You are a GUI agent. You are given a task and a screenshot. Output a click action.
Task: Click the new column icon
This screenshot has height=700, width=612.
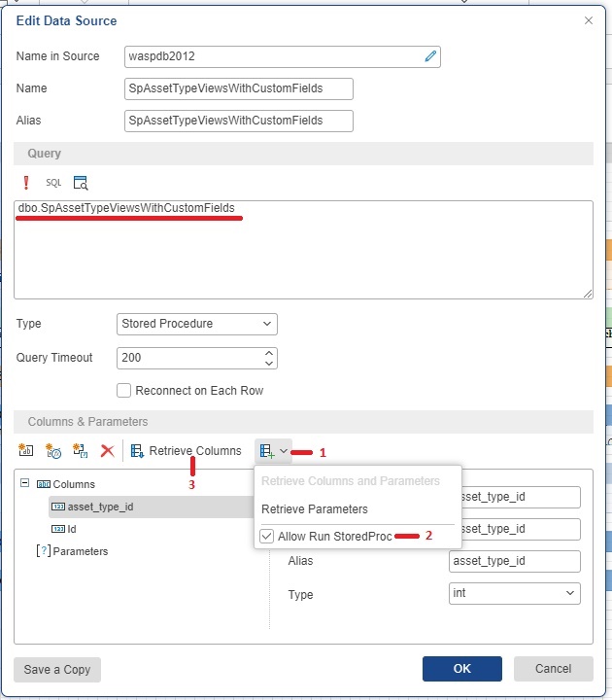point(26,451)
